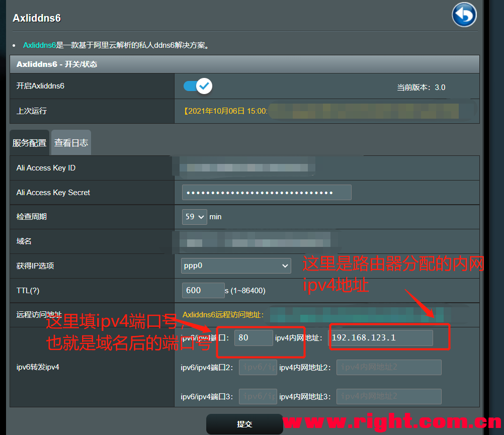Click the 当前版本: 3.0 text
504x435 pixels.
(x=421, y=88)
